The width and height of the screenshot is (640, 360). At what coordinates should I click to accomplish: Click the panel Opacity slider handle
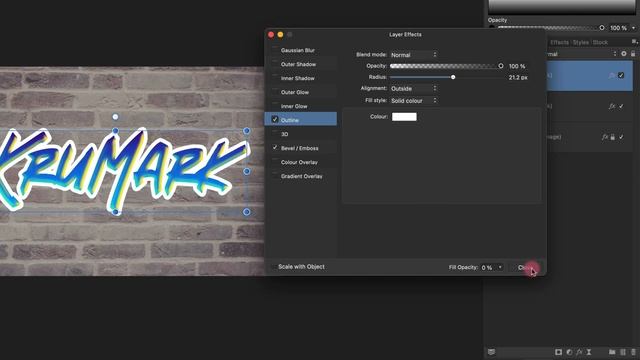pyautogui.click(x=602, y=28)
